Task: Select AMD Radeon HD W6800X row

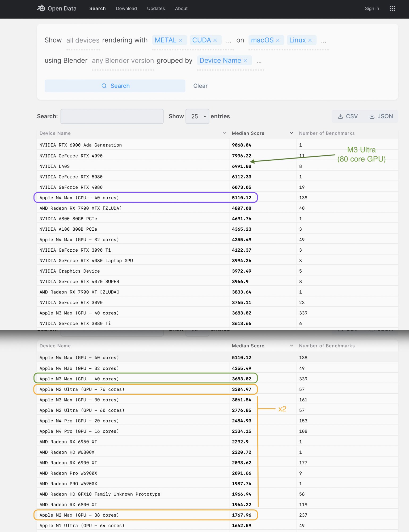Action: click(x=217, y=452)
